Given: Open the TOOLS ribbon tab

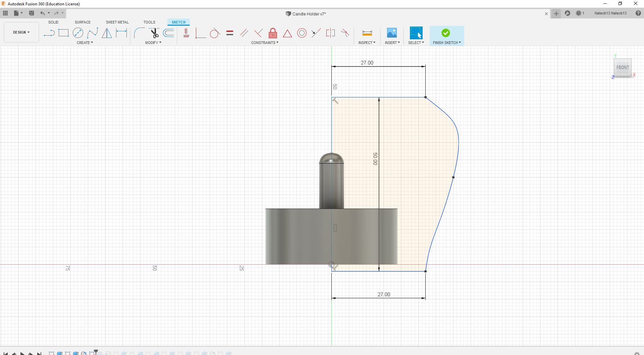Looking at the screenshot, I should tap(149, 22).
